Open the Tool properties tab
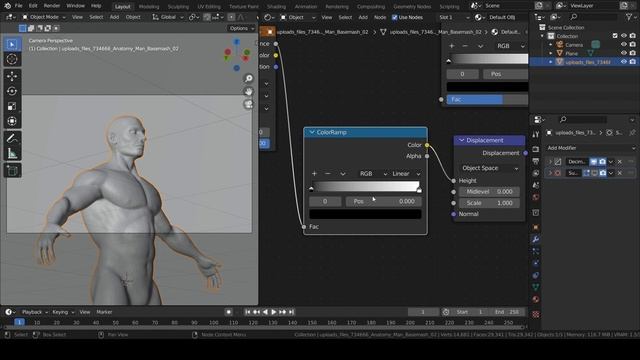The width and height of the screenshot is (640, 360). [536, 134]
